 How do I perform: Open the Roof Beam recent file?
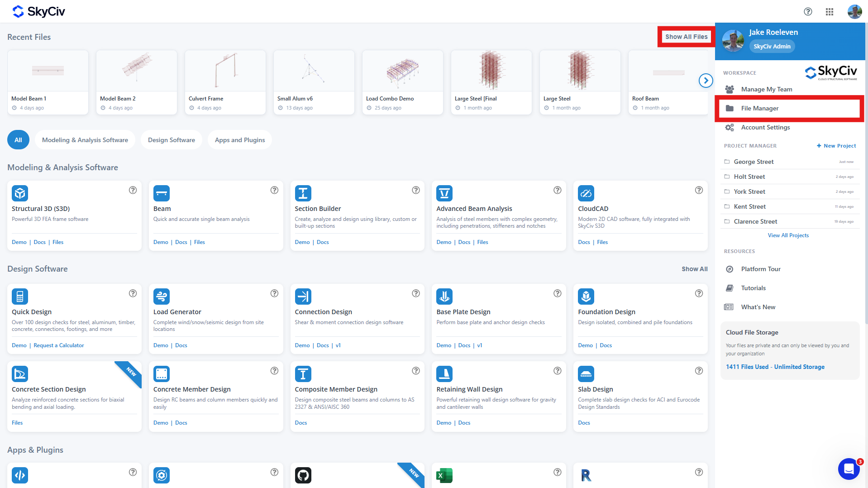668,82
